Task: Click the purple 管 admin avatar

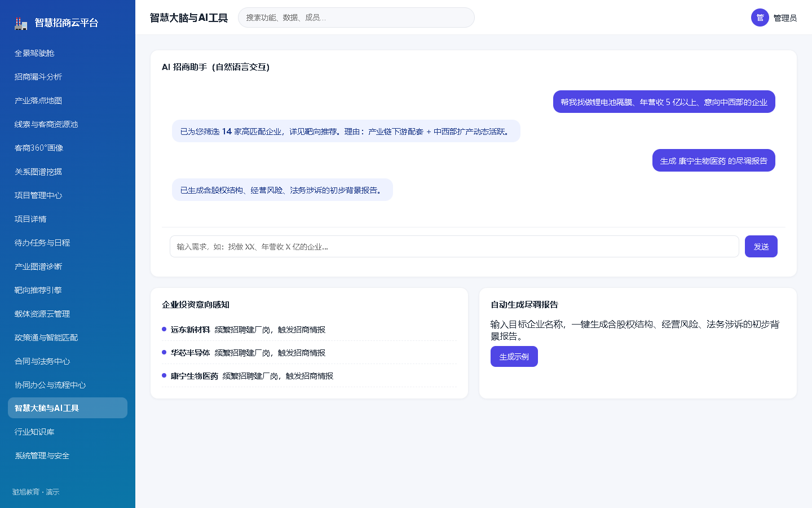Action: click(x=760, y=17)
